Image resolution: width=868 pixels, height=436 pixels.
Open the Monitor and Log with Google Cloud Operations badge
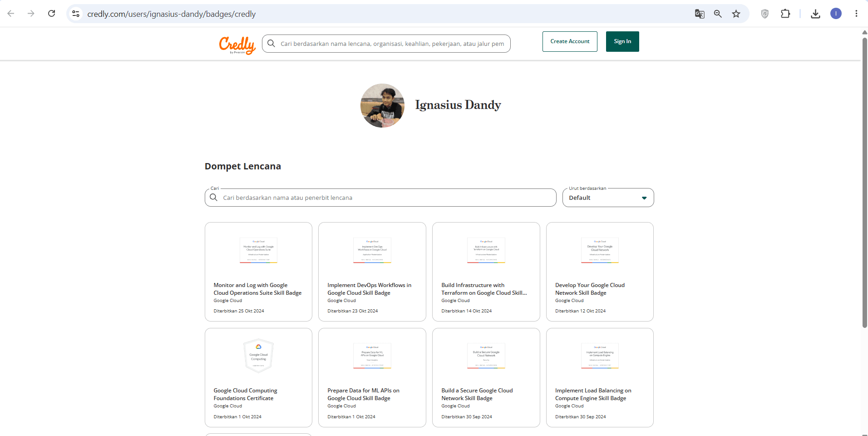[258, 272]
